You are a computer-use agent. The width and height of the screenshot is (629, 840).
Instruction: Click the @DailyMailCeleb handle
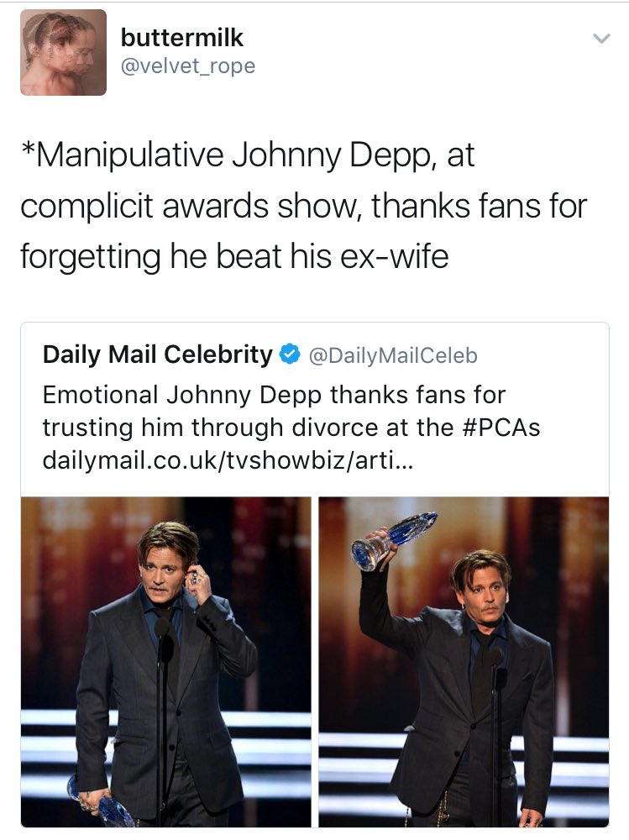(x=393, y=356)
